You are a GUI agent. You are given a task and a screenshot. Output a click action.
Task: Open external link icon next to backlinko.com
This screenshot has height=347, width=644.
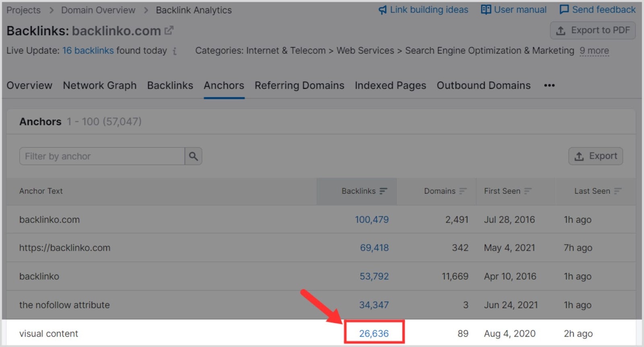click(x=169, y=31)
